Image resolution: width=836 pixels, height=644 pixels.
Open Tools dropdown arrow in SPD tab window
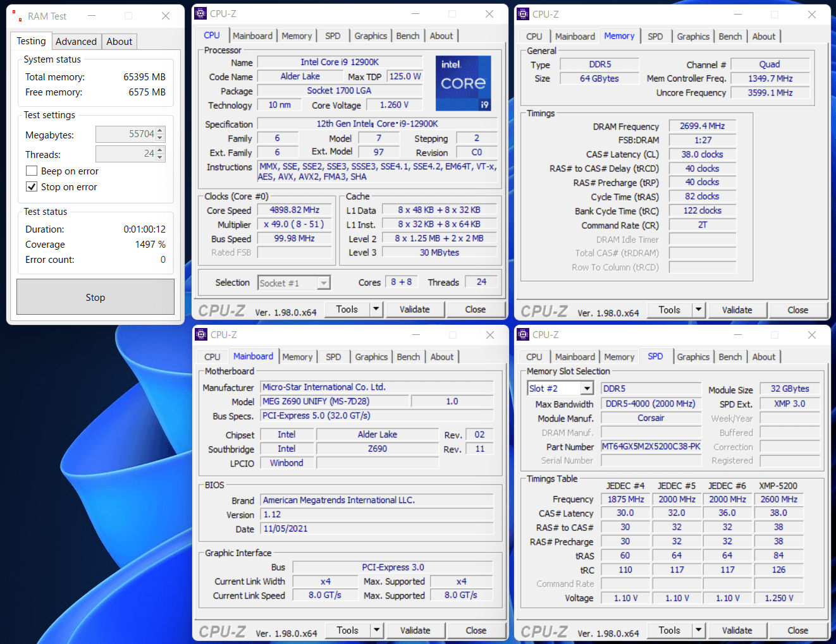pyautogui.click(x=699, y=630)
